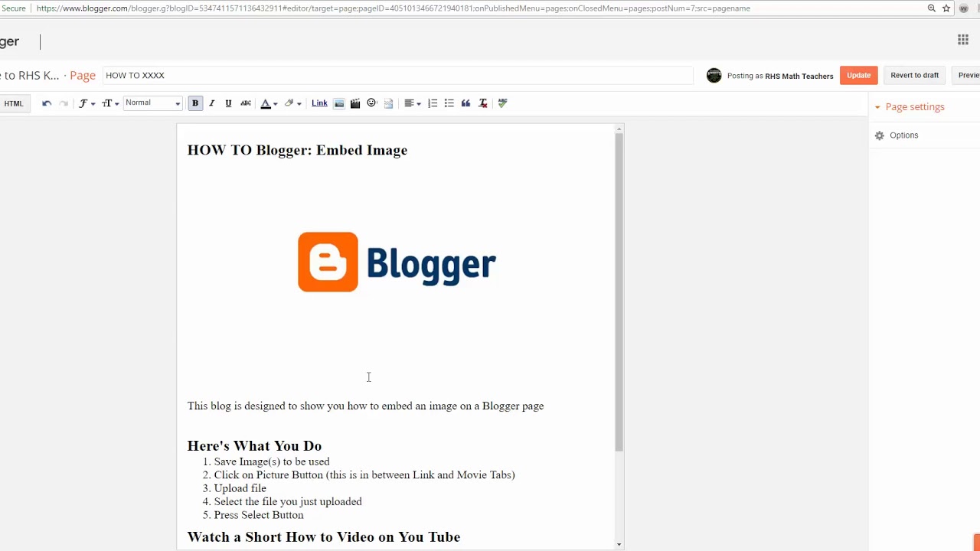
Task: Click the quote icon
Action: click(x=465, y=103)
